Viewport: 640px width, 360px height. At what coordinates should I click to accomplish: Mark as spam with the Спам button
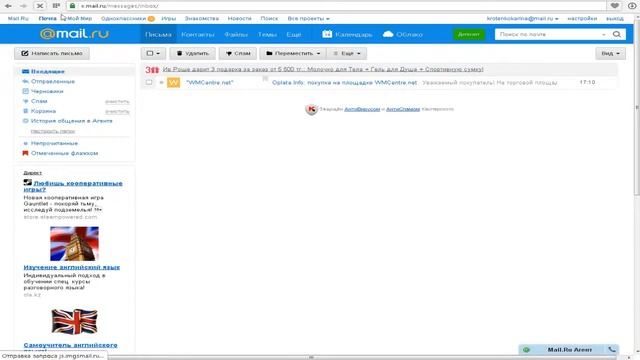238,53
